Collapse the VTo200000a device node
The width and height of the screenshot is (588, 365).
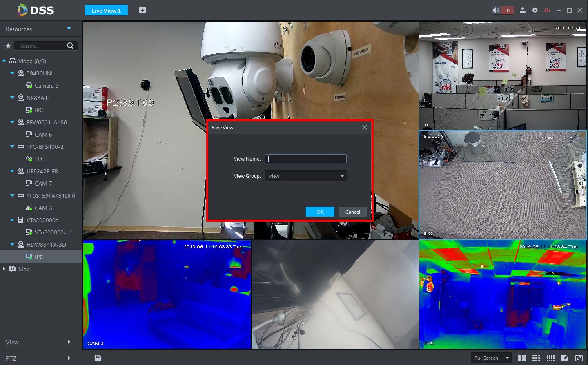[12, 220]
